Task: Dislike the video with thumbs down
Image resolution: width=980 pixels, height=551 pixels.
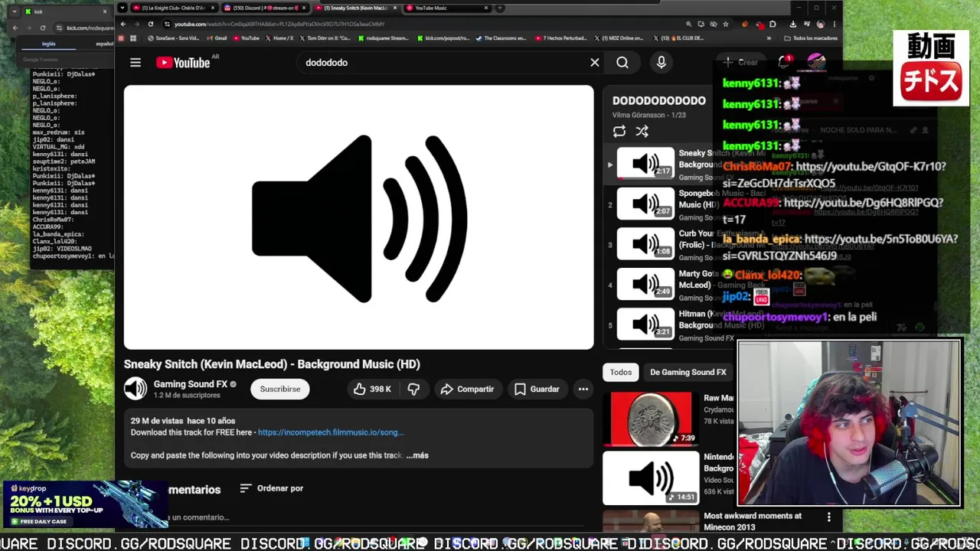Action: coord(413,389)
